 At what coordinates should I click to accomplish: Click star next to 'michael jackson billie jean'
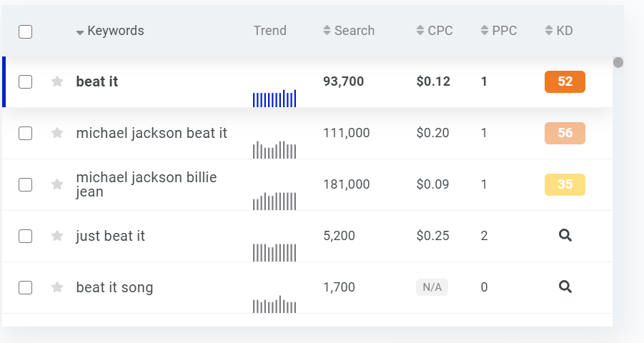57,184
